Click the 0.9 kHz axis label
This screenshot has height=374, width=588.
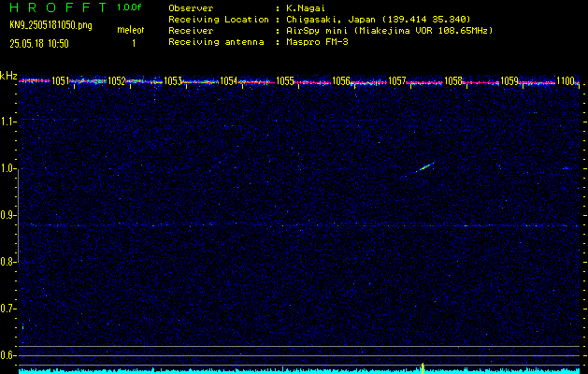click(7, 215)
